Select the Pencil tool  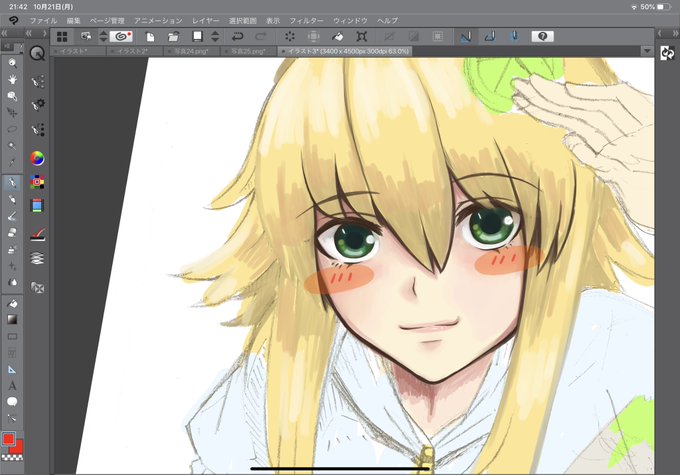(12, 199)
